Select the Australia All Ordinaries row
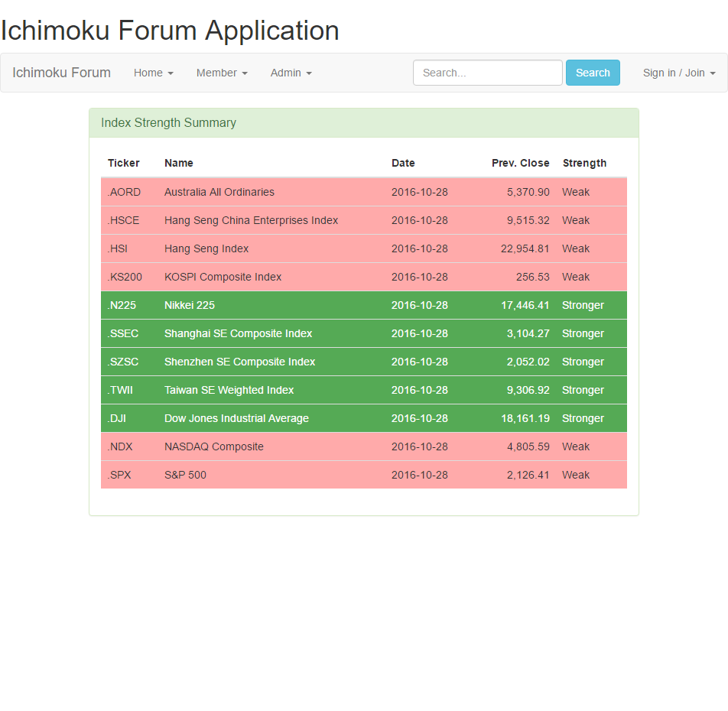Image resolution: width=728 pixels, height=711 pixels. [363, 192]
